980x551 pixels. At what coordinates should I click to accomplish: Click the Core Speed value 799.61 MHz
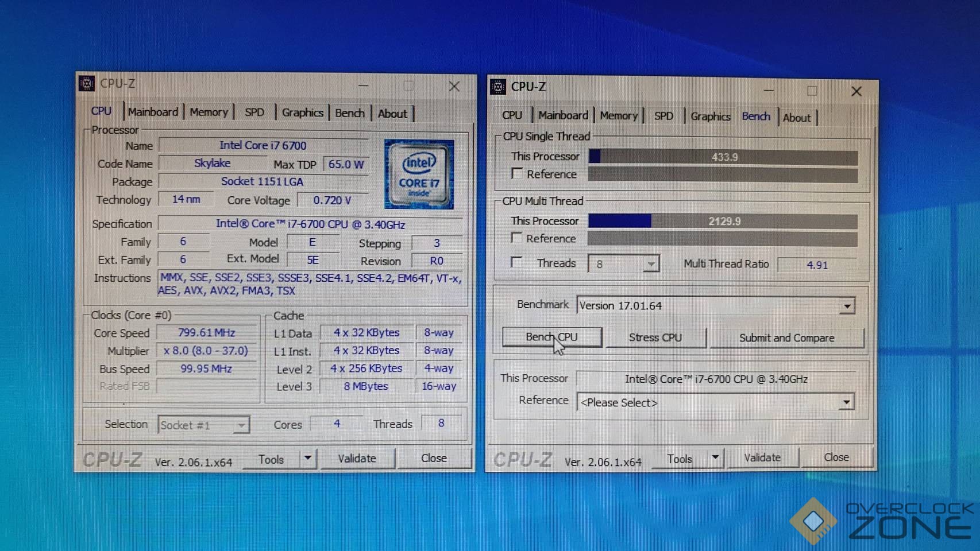(x=207, y=333)
